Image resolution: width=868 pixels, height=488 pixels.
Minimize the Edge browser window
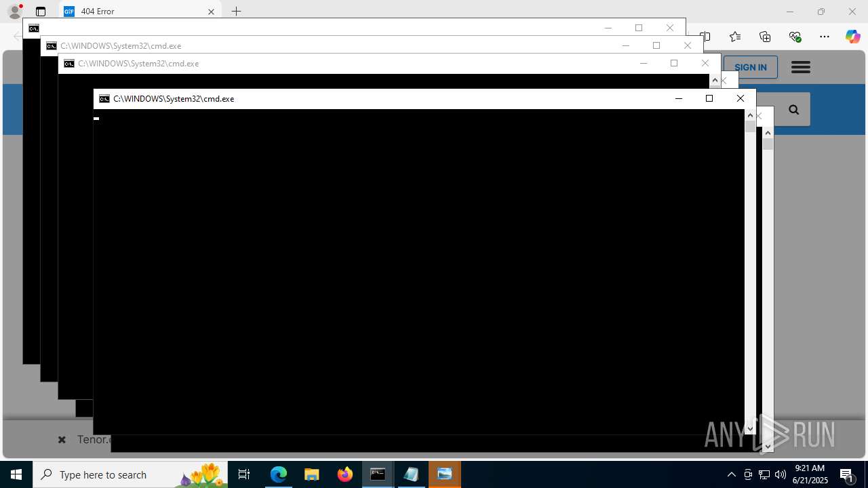[x=789, y=12]
